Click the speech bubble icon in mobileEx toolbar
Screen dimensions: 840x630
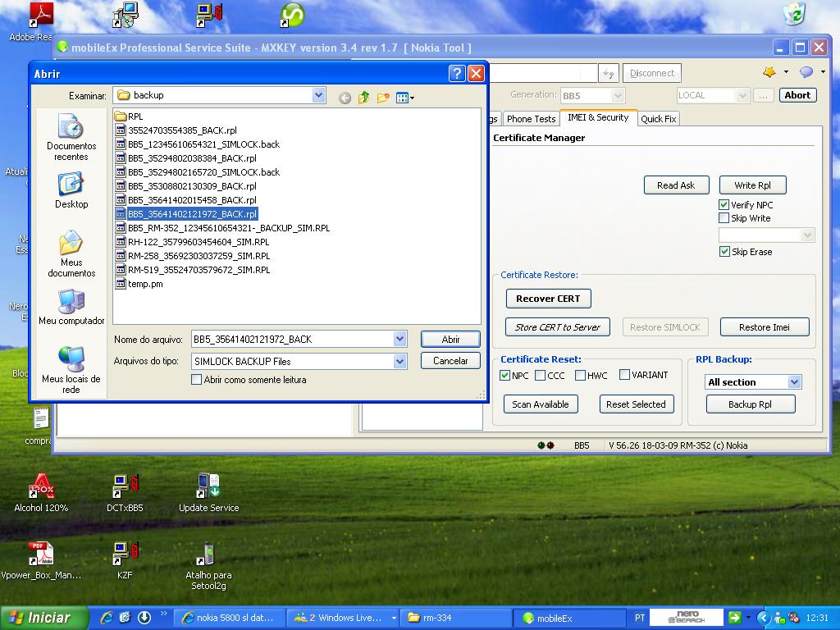point(806,72)
